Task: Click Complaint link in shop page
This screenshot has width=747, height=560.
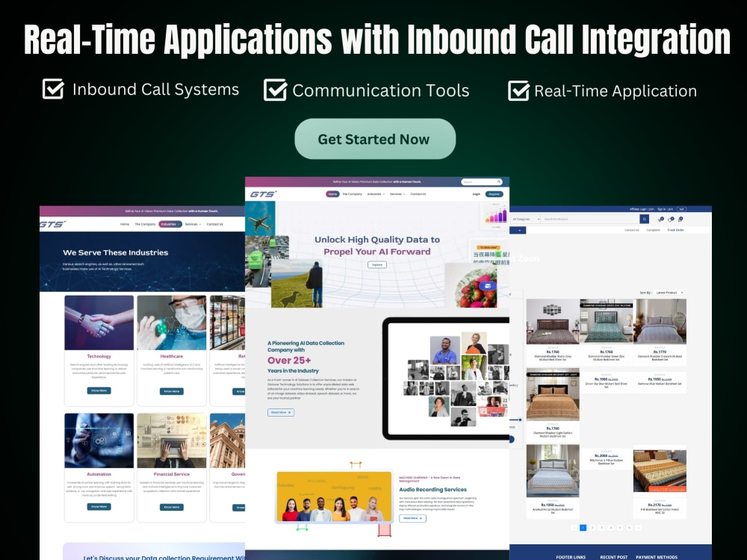Action: (653, 230)
